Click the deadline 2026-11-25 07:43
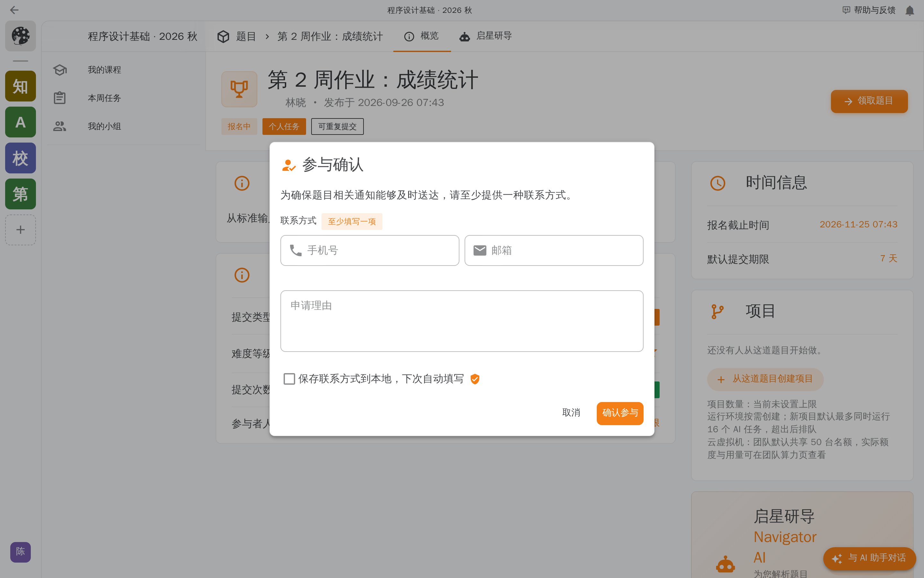The height and width of the screenshot is (578, 924). click(x=858, y=224)
